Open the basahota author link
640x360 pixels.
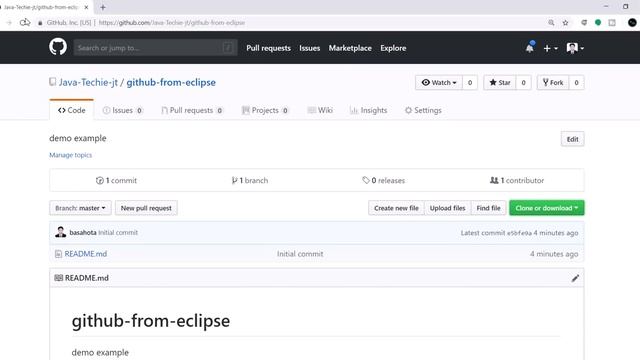pyautogui.click(x=83, y=233)
